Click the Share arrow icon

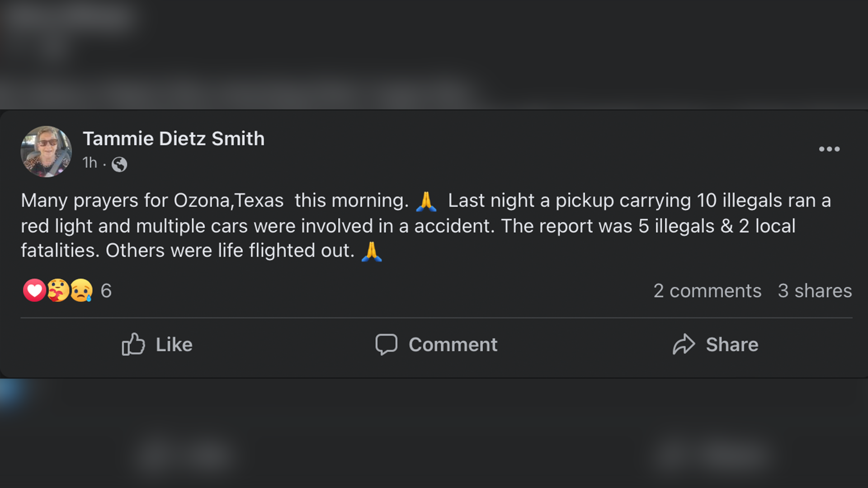click(684, 344)
